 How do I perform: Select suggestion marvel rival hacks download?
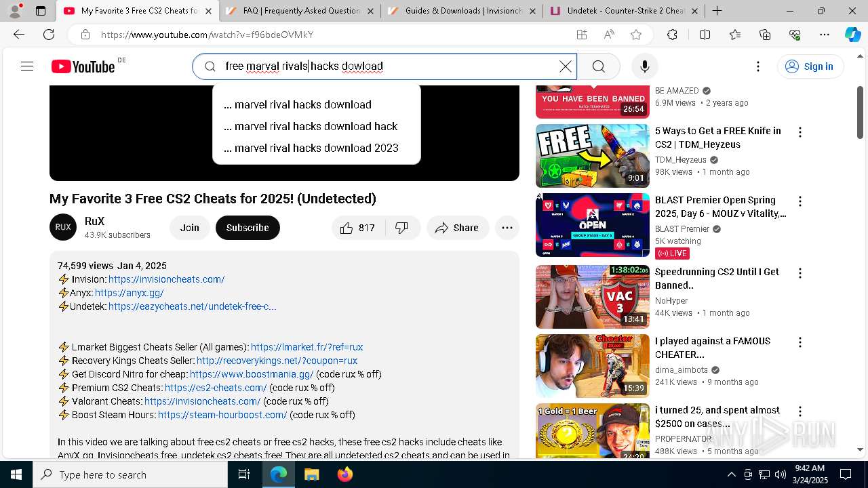tap(316, 104)
